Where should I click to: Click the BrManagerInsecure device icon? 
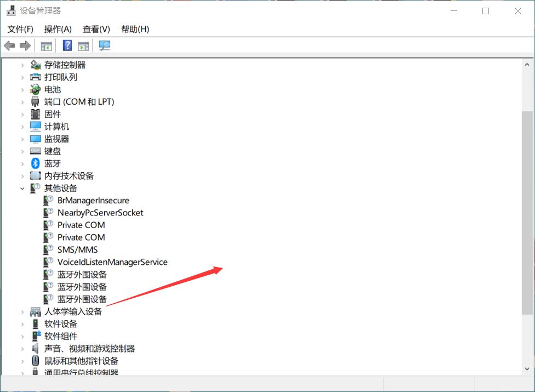click(x=48, y=200)
